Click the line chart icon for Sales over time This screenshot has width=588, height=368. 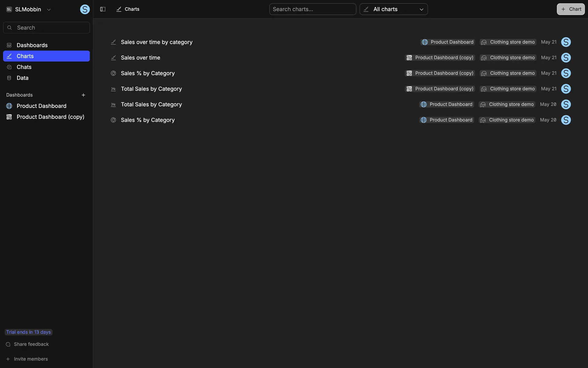click(113, 58)
